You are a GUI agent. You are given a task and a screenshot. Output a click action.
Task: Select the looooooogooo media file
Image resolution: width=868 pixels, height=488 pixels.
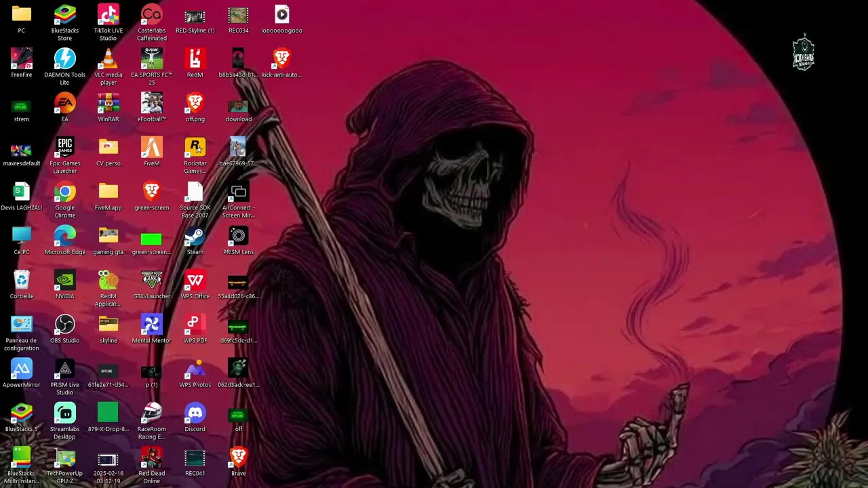(282, 15)
